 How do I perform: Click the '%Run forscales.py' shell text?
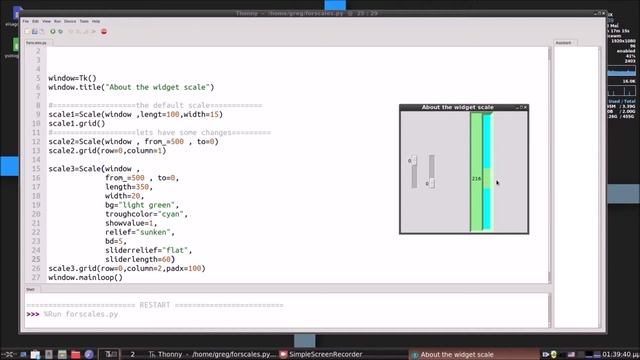tap(81, 314)
